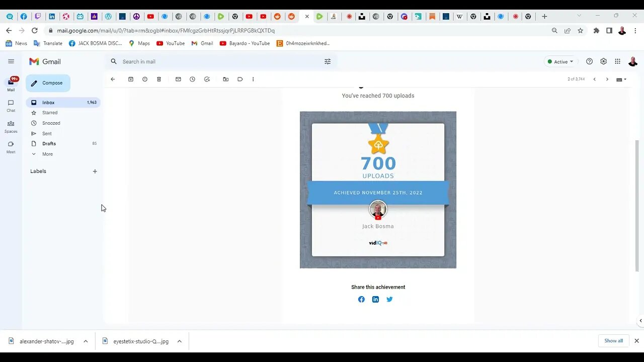Mark the email as unread

178,79
